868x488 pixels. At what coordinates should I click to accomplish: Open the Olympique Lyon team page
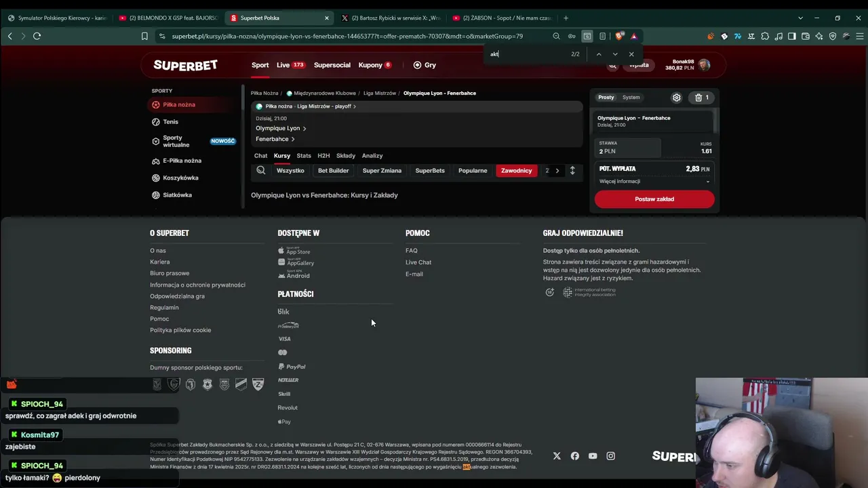(281, 128)
